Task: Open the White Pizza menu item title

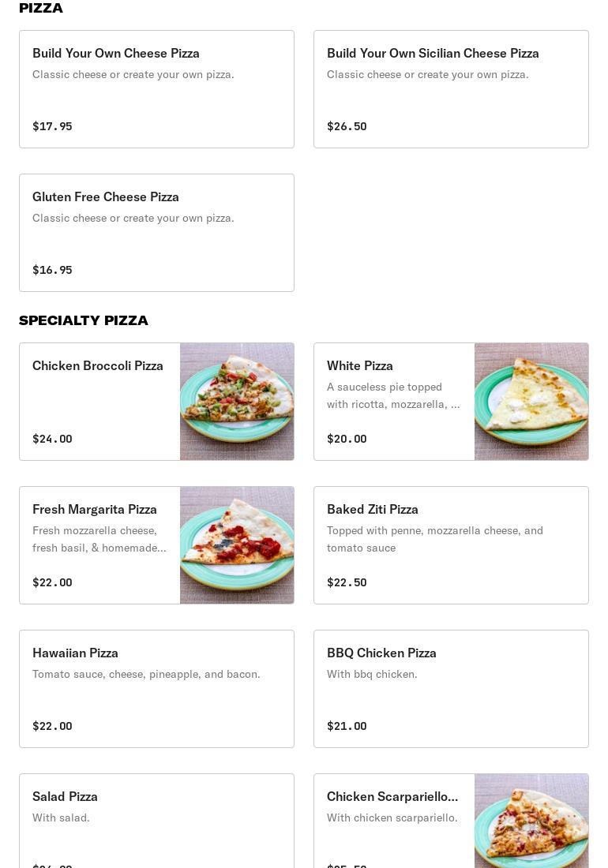Action: 360,366
